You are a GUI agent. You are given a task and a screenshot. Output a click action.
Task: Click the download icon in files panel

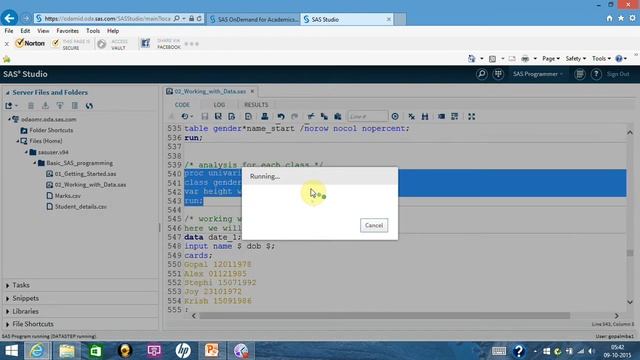coord(45,106)
